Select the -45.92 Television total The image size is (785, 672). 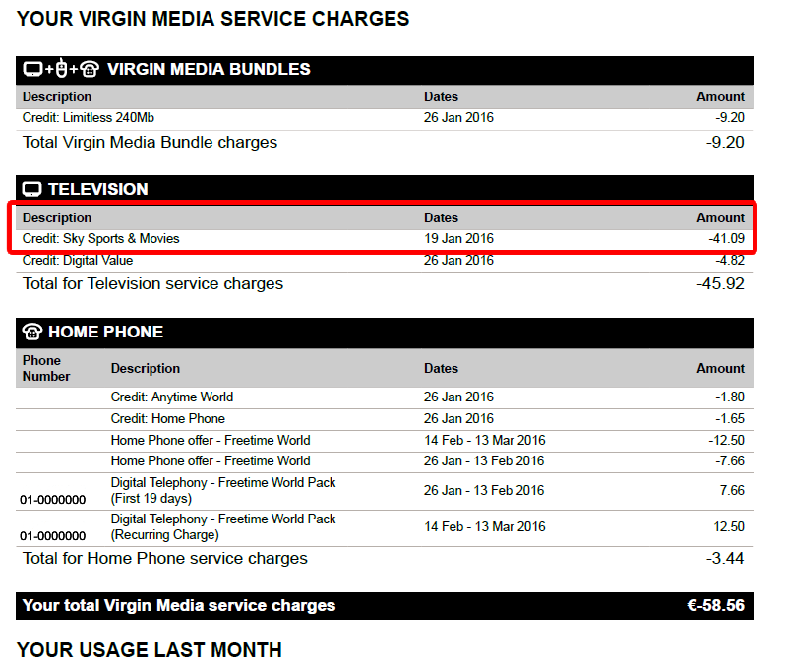pyautogui.click(x=720, y=284)
